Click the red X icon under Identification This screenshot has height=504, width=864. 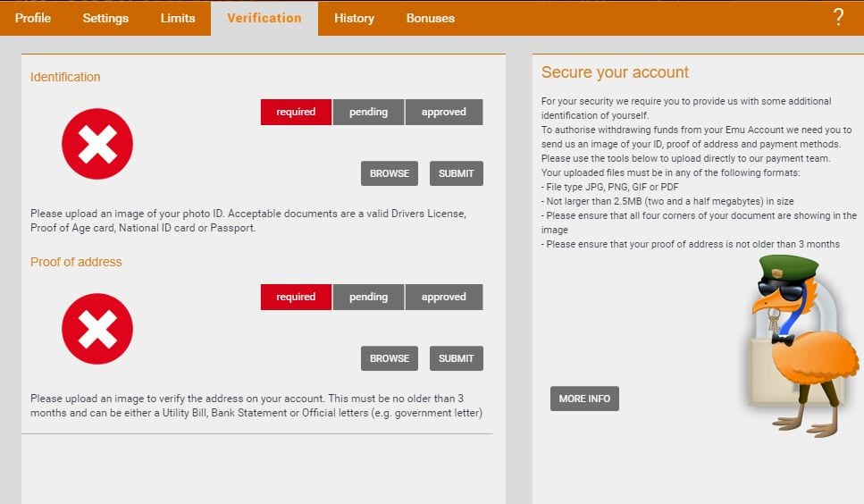[x=97, y=144]
